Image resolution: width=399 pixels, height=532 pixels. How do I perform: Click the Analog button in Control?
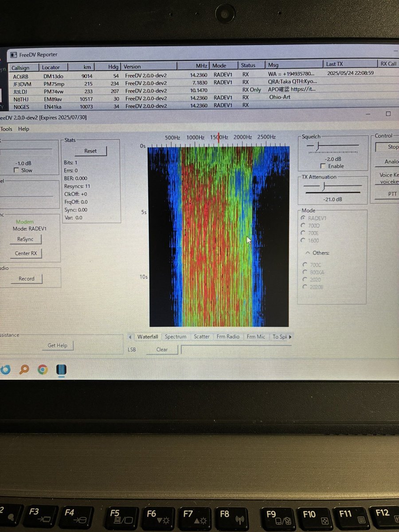click(387, 162)
